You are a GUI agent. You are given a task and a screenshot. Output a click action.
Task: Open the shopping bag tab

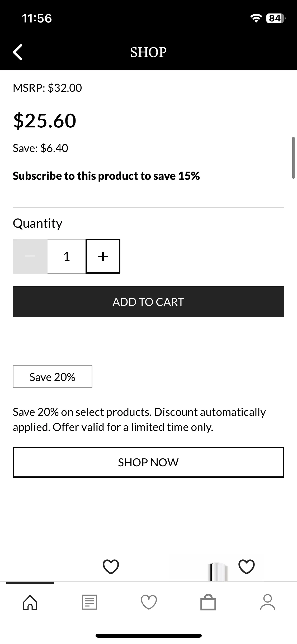(x=208, y=602)
